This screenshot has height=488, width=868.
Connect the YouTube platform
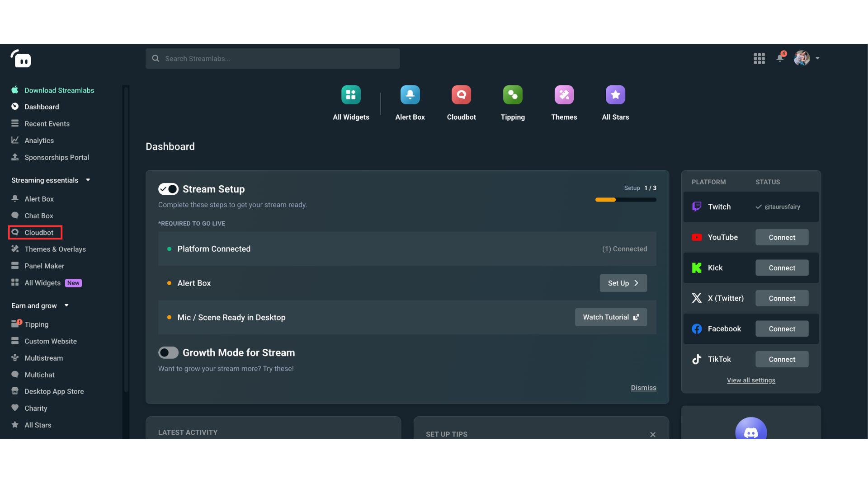782,237
